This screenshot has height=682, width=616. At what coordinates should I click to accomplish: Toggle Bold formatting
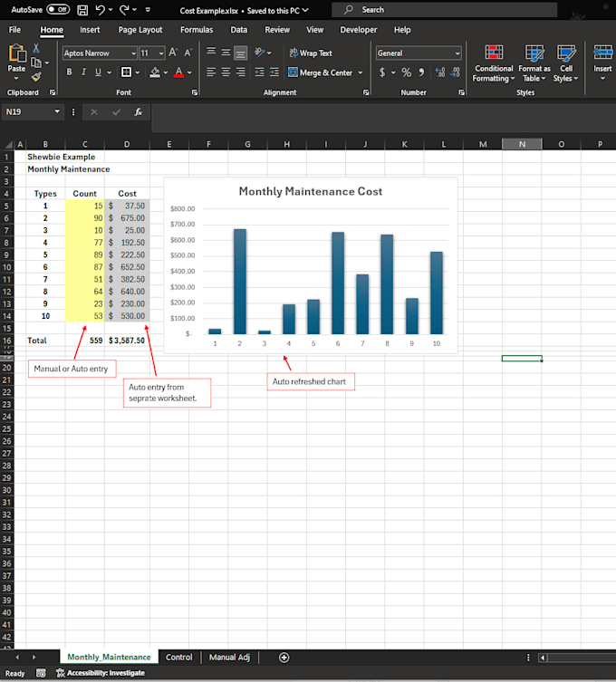point(69,72)
